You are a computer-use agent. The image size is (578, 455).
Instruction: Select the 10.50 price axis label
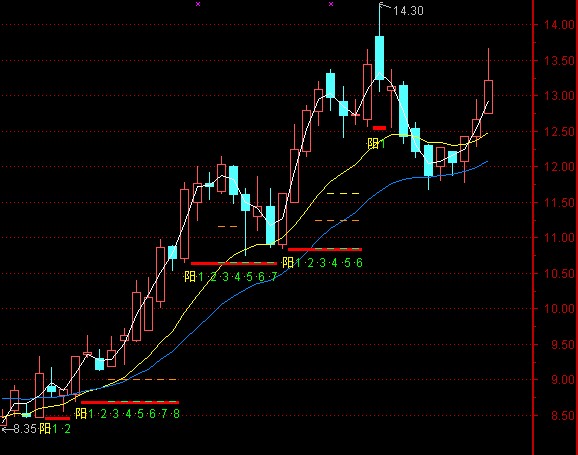click(560, 274)
